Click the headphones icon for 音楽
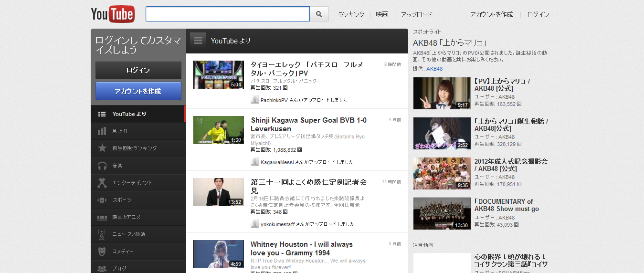Screen dimensions: 644x273 click(x=102, y=166)
